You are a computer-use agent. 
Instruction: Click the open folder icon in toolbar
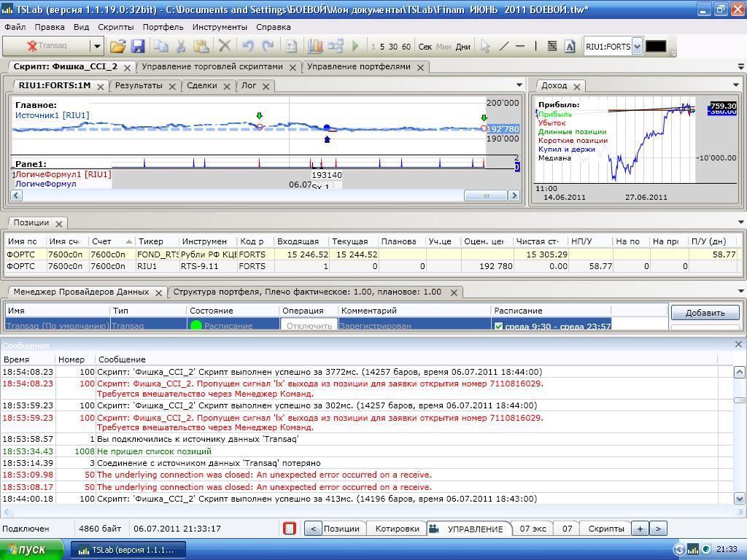117,47
